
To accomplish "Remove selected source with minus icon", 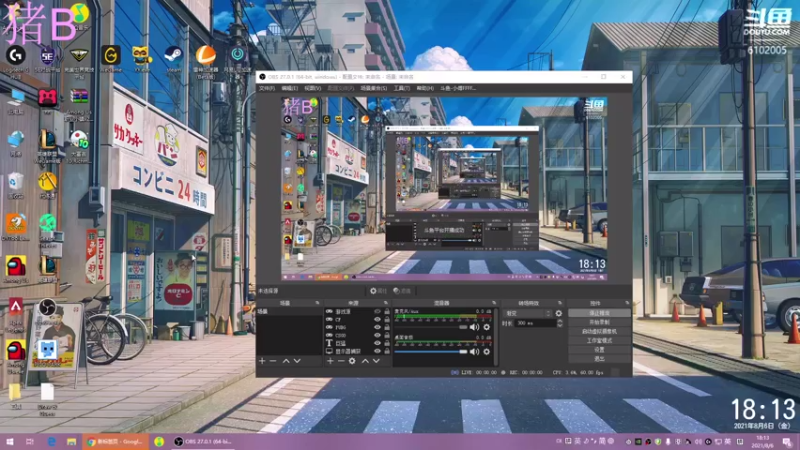I will [x=341, y=361].
